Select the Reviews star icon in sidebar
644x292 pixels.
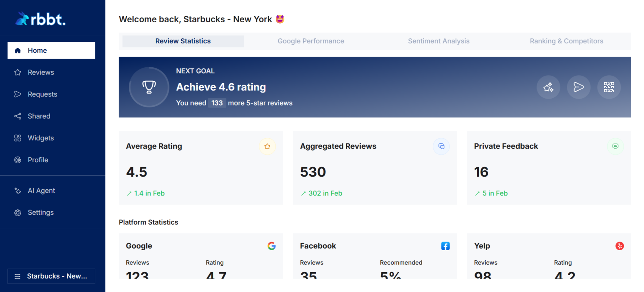pyautogui.click(x=18, y=72)
